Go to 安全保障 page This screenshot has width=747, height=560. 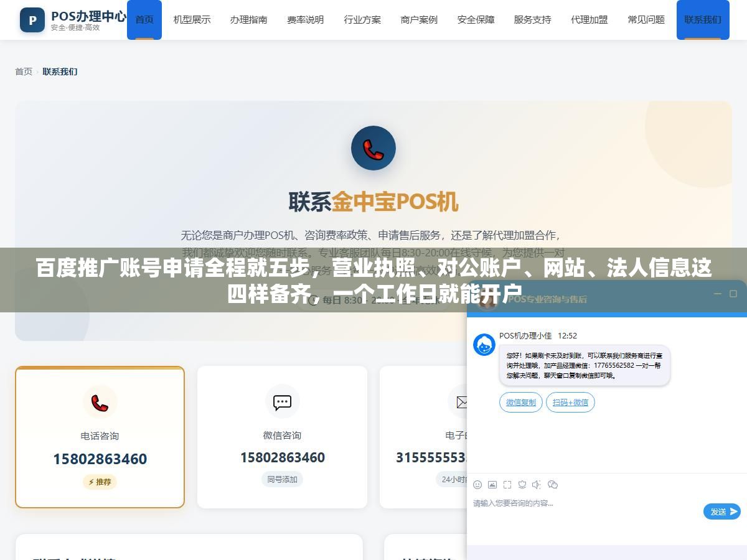476,20
